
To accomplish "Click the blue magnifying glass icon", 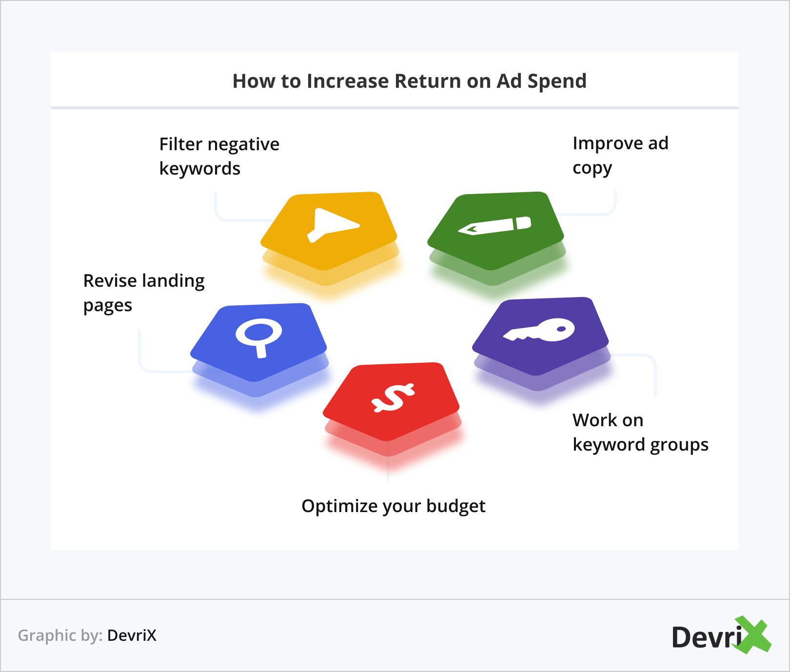I will point(259,337).
